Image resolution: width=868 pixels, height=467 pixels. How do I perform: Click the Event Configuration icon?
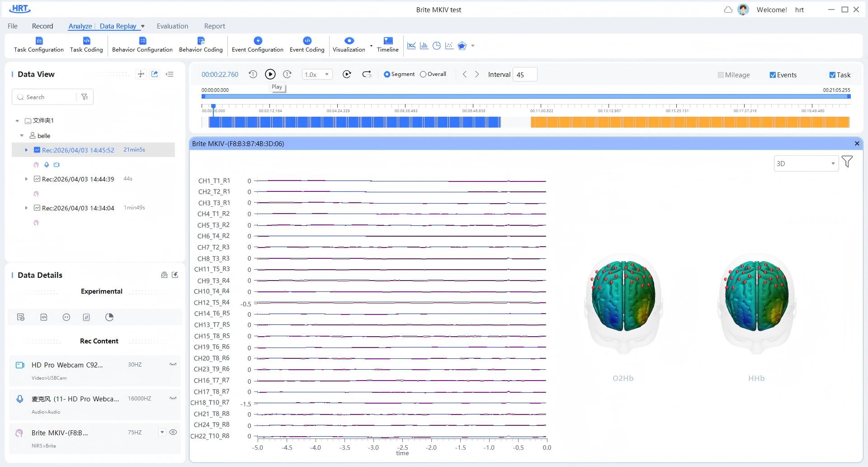(x=258, y=41)
